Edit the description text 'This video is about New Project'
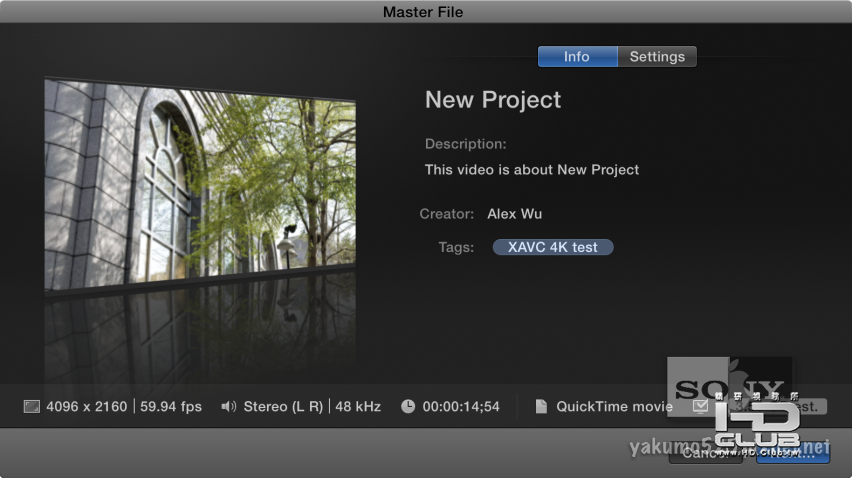 click(531, 170)
